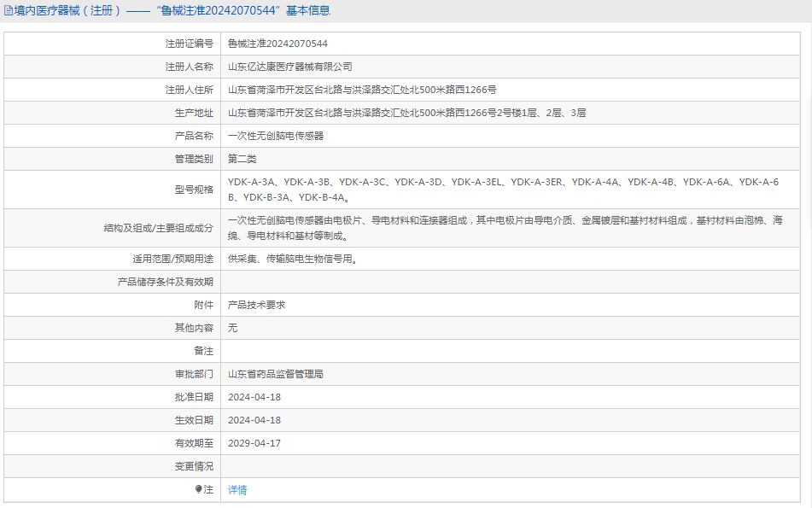Click the 注册人住所 label

point(189,91)
